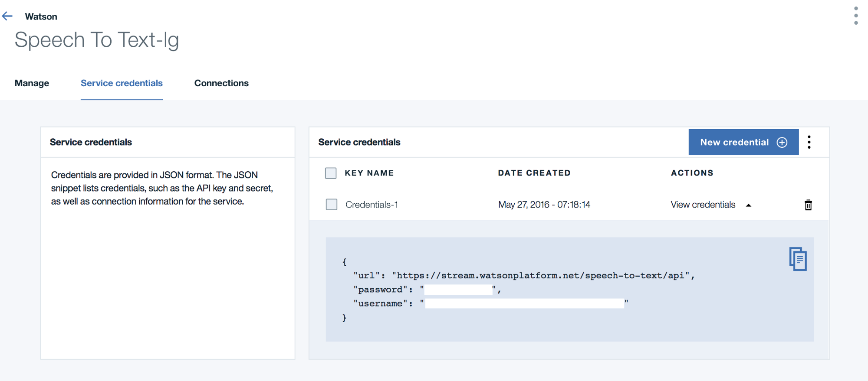Switch to Service credentials tab
Screen dimensions: 868x381
(x=122, y=83)
